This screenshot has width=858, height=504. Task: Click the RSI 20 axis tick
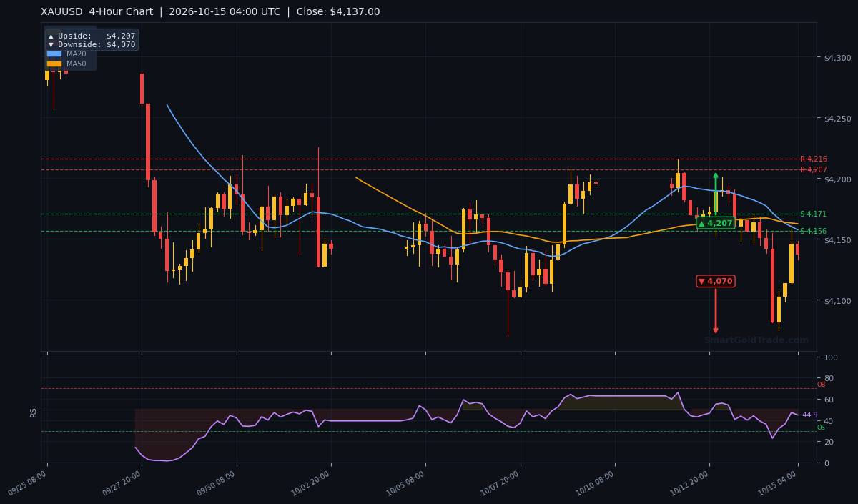(829, 443)
